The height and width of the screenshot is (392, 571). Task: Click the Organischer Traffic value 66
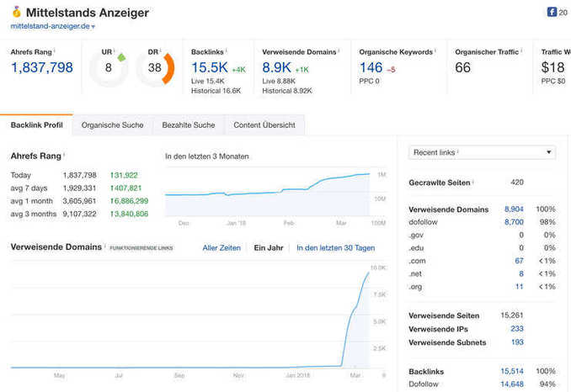463,67
